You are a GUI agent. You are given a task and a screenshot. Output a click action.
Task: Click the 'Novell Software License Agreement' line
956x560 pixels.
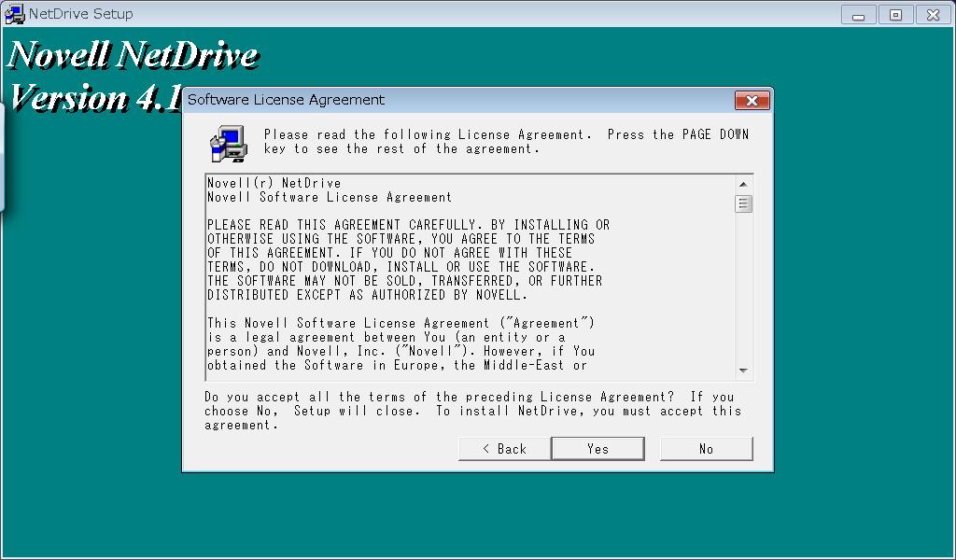click(x=330, y=197)
